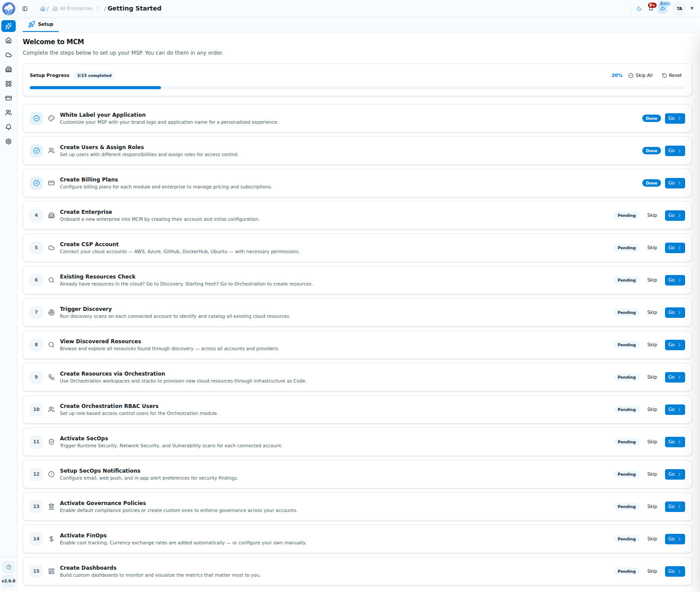
Task: Click Skip All in setup progress
Action: point(640,76)
